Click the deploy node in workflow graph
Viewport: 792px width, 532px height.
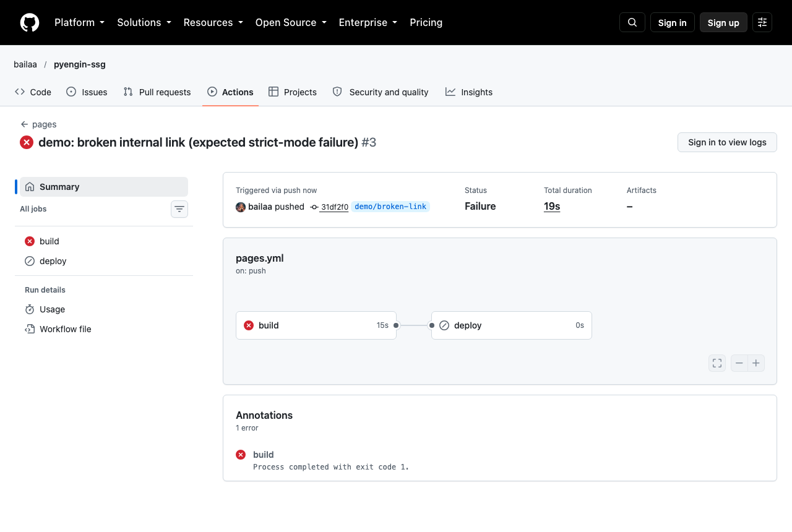[x=512, y=325]
